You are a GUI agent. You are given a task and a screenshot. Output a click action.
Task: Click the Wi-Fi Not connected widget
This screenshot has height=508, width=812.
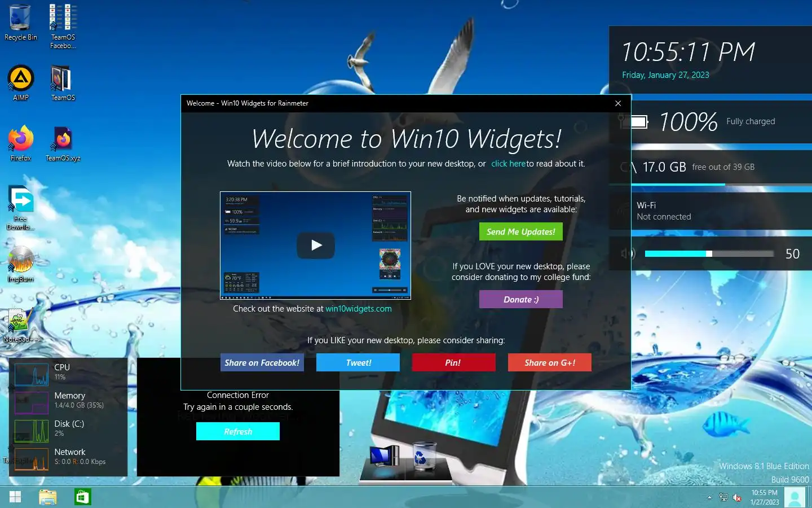click(710, 211)
